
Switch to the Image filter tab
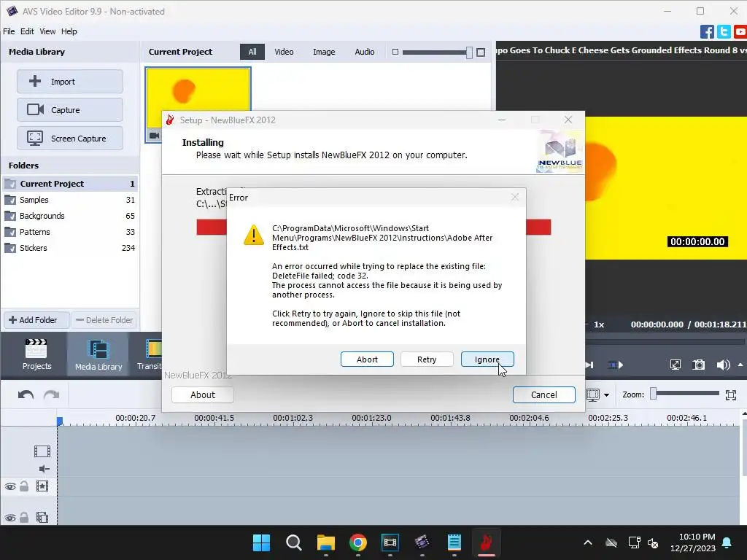click(x=324, y=52)
